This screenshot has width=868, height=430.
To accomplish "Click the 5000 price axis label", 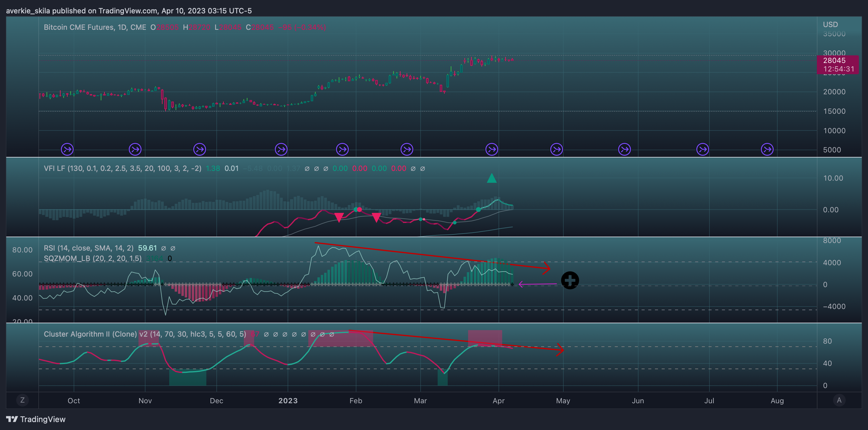I will [832, 150].
